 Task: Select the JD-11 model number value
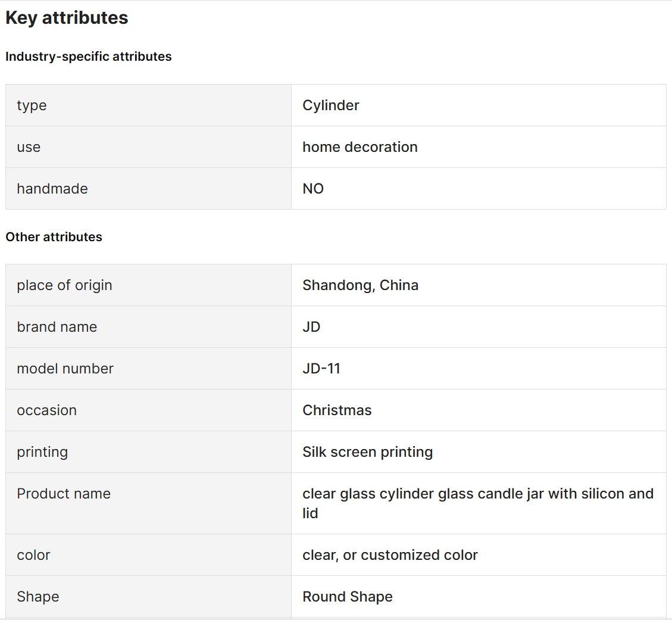[321, 369]
